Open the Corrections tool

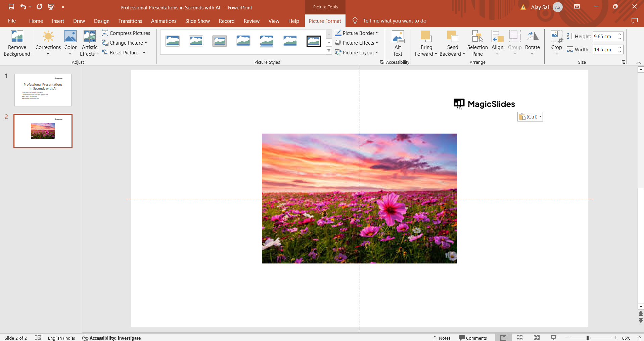tap(48, 43)
